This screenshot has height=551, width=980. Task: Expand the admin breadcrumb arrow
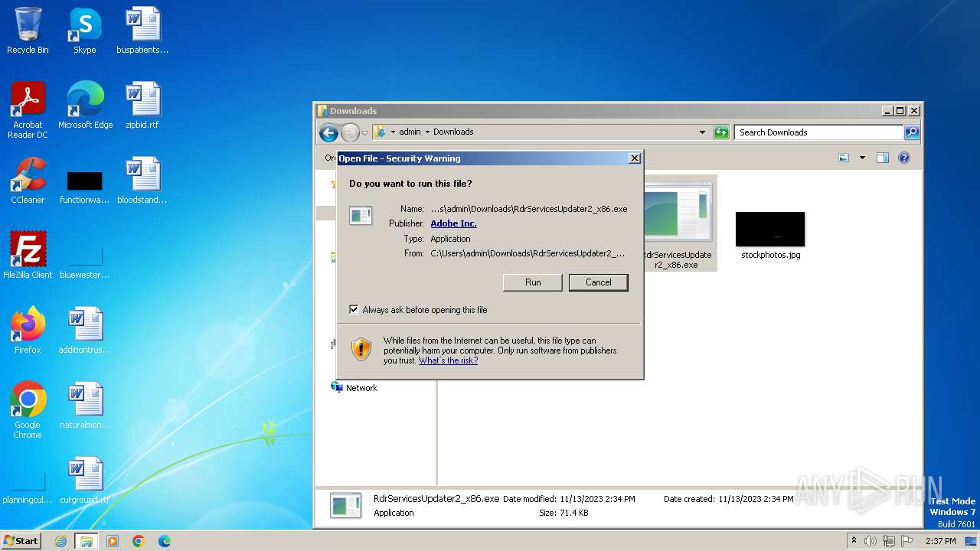427,132
